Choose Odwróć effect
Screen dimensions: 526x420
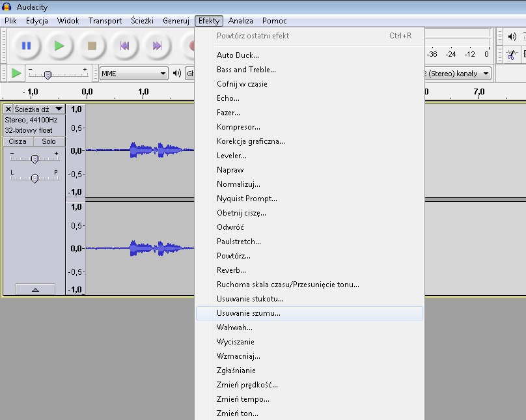coord(309,227)
